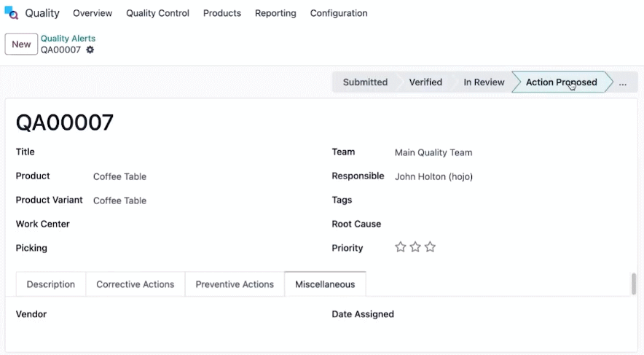
Task: Set priority to one star
Action: point(401,247)
